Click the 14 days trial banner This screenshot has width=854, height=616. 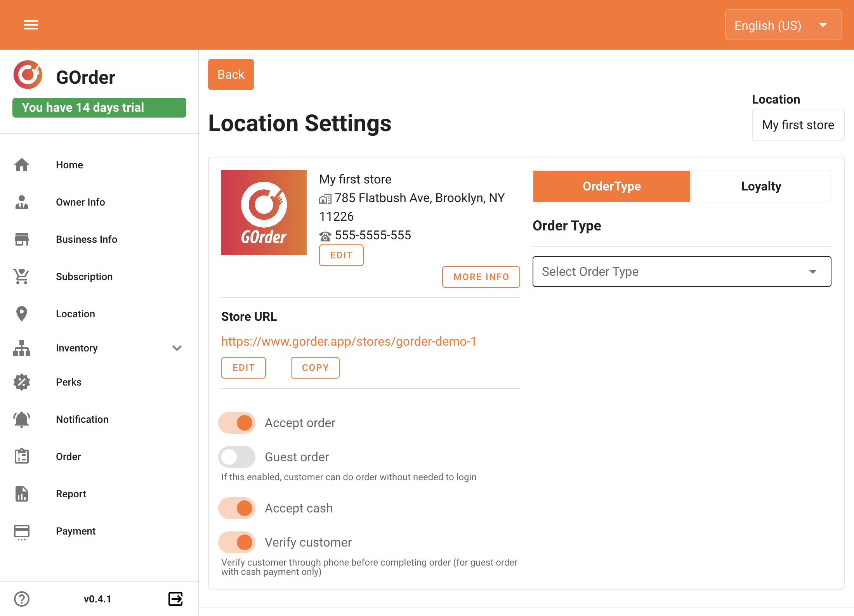click(x=99, y=107)
